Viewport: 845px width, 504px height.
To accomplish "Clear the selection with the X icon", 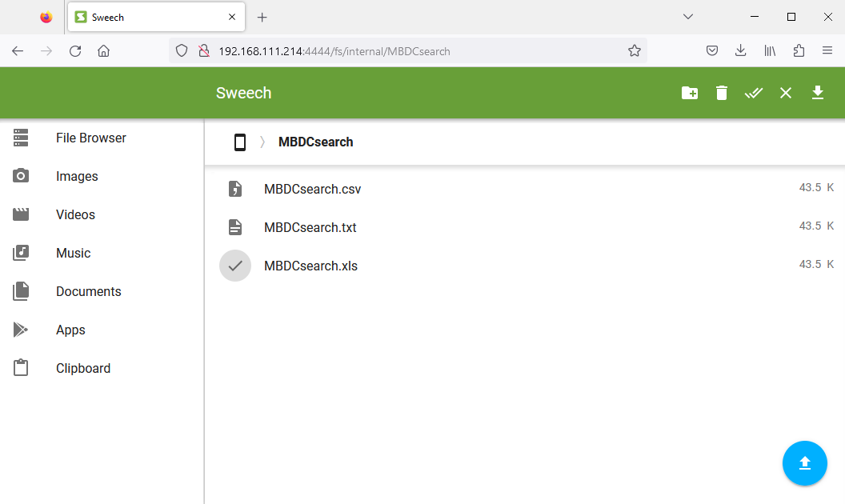I will pos(786,94).
